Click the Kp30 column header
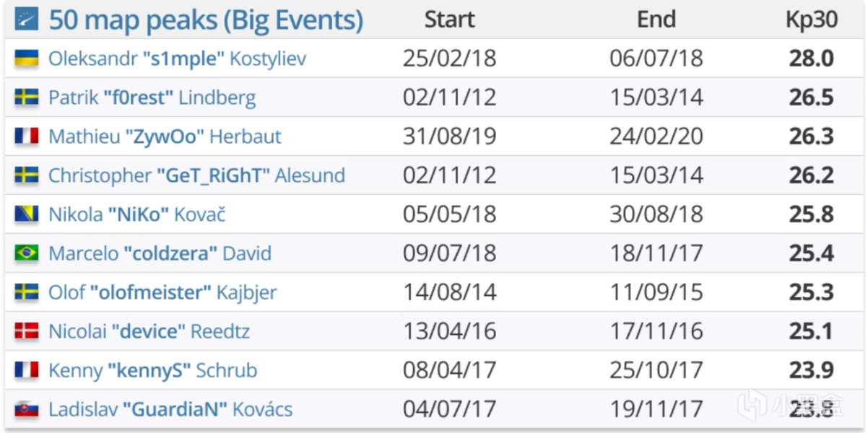The image size is (868, 433). tap(812, 20)
